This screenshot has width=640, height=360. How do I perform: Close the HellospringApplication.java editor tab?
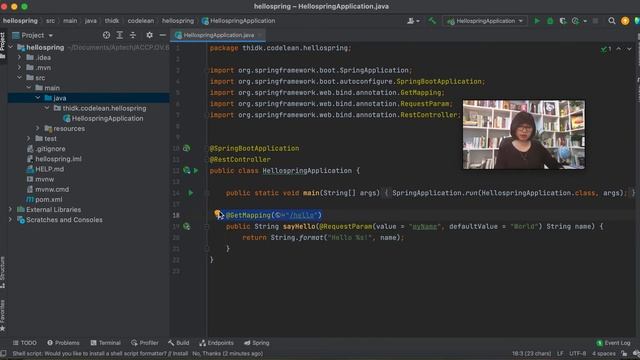(260, 35)
